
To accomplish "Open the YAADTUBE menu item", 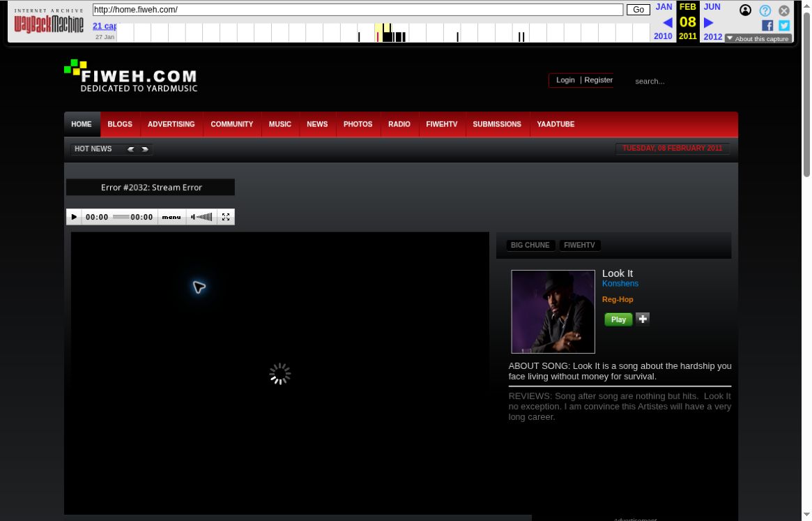I will pyautogui.click(x=556, y=124).
